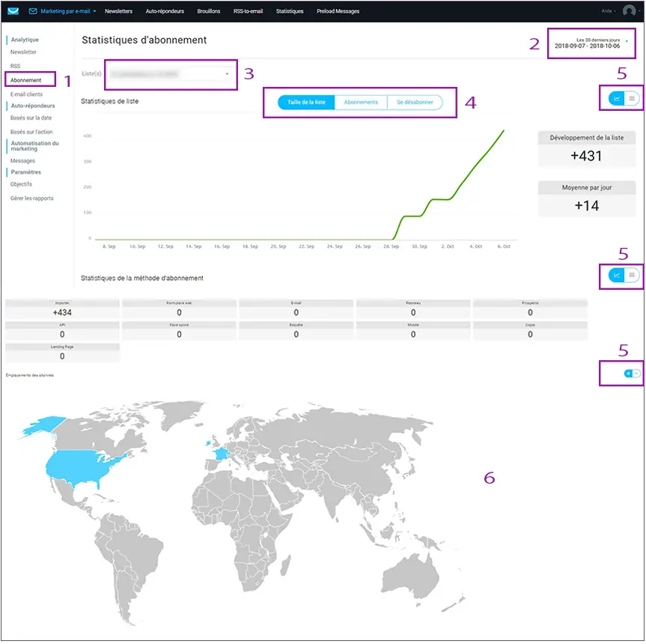Go to the Brouillons menu
The image size is (646, 644).
(209, 11)
